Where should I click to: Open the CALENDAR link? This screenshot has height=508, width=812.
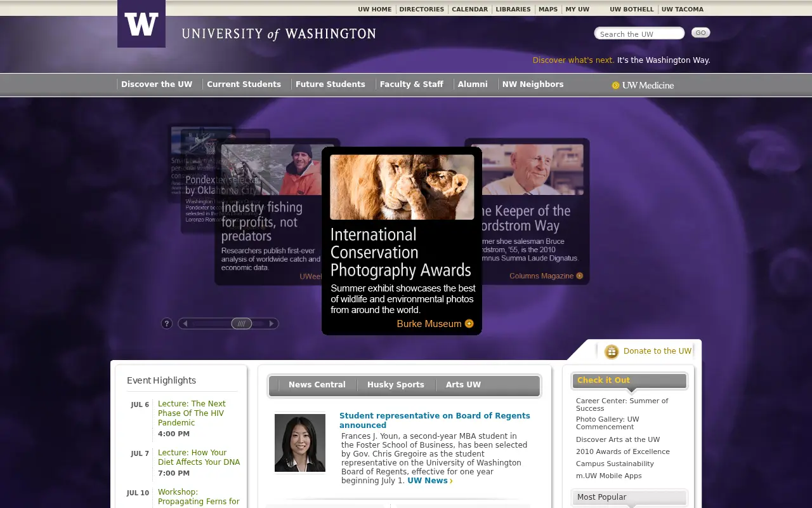pos(470,10)
